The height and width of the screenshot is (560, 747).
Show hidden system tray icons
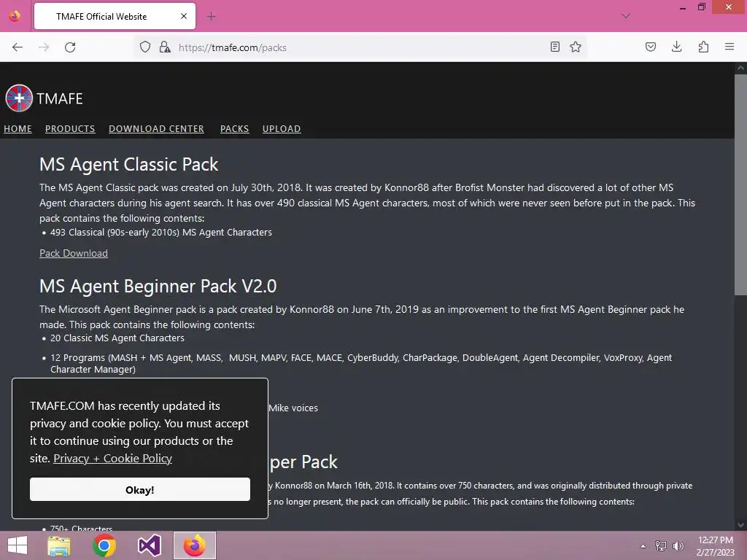point(643,546)
